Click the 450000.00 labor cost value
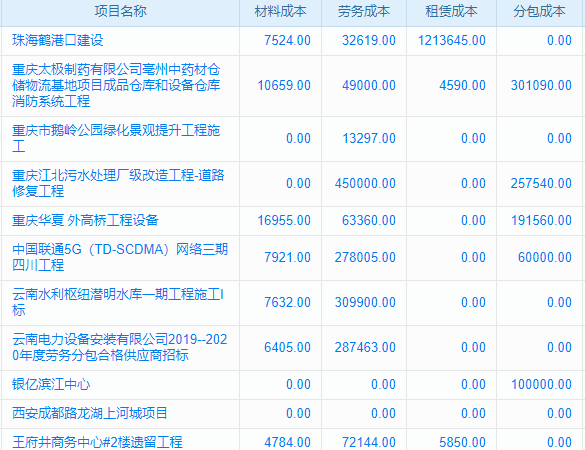 coord(365,183)
